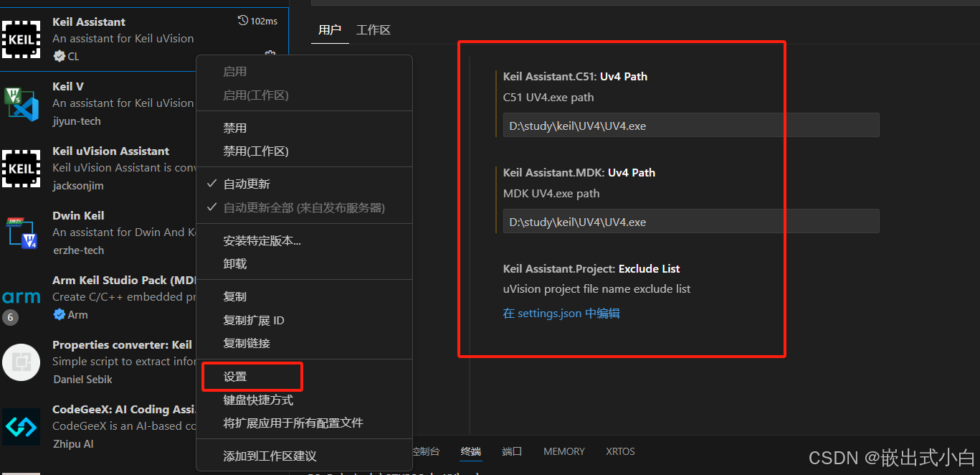Viewport: 980px width, 475px height.
Task: Click the Daniel Sebik publisher name
Action: [82, 380]
